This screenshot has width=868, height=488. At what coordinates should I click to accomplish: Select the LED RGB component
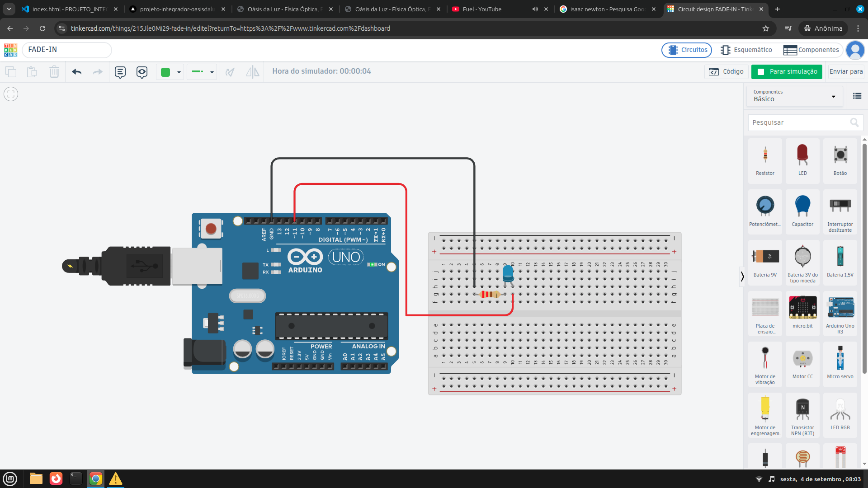pyautogui.click(x=840, y=415)
